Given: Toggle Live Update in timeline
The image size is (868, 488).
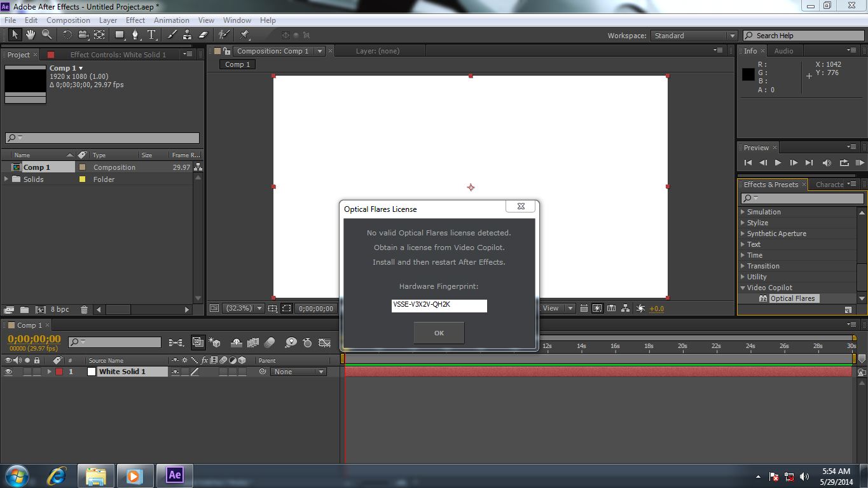Looking at the screenshot, I should click(x=198, y=342).
